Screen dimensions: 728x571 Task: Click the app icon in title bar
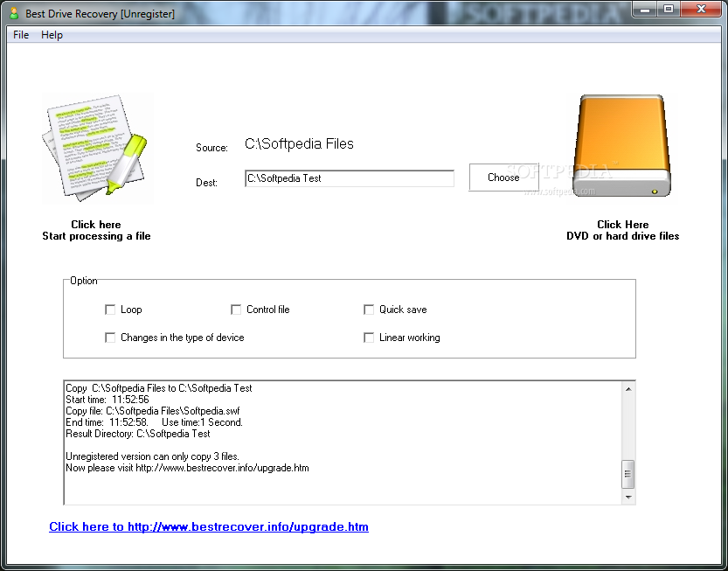click(14, 13)
